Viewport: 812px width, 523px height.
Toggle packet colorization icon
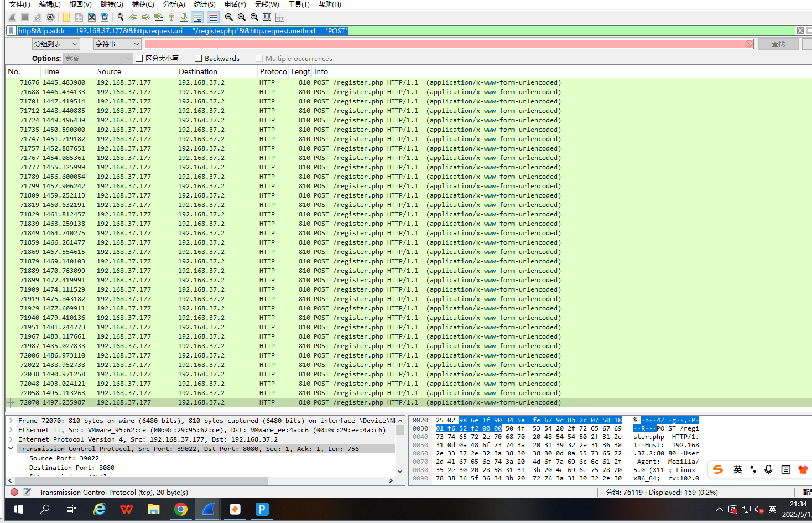(213, 17)
